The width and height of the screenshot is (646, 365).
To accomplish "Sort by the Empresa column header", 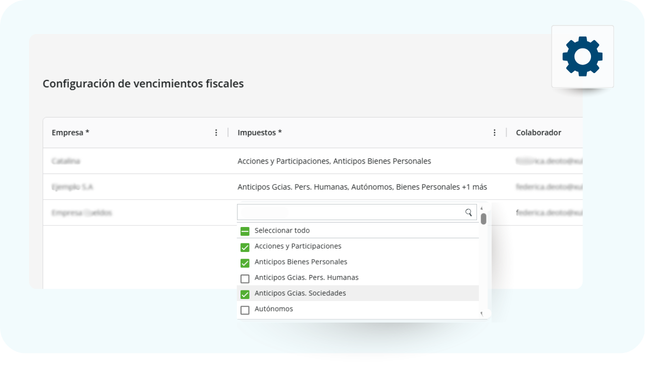I will point(70,133).
